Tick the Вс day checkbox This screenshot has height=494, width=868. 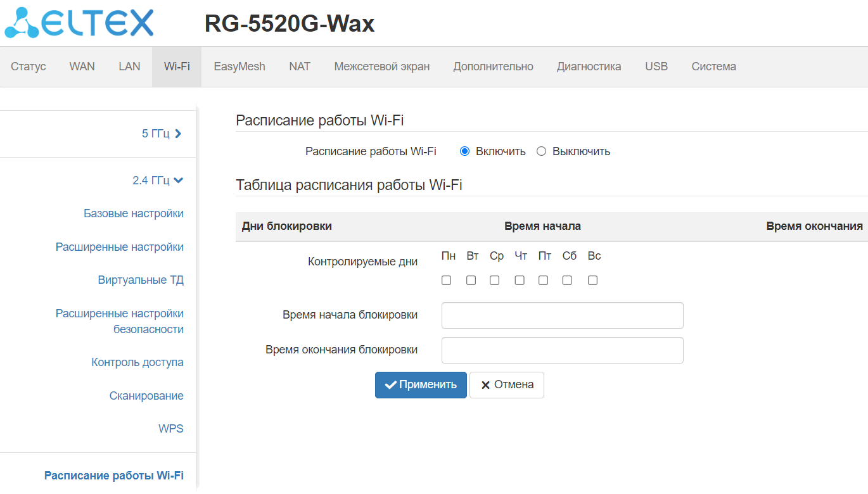coord(592,280)
